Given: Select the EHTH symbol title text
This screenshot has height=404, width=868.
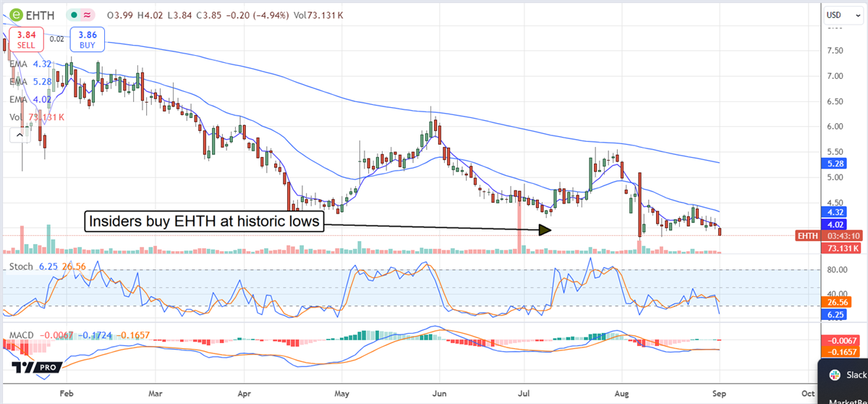Looking at the screenshot, I should coord(41,14).
